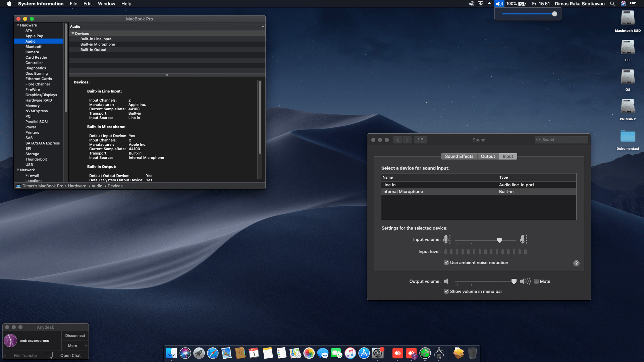This screenshot has width=644, height=362.
Task: Uncheck Use ambient noise reduction
Action: [x=446, y=262]
